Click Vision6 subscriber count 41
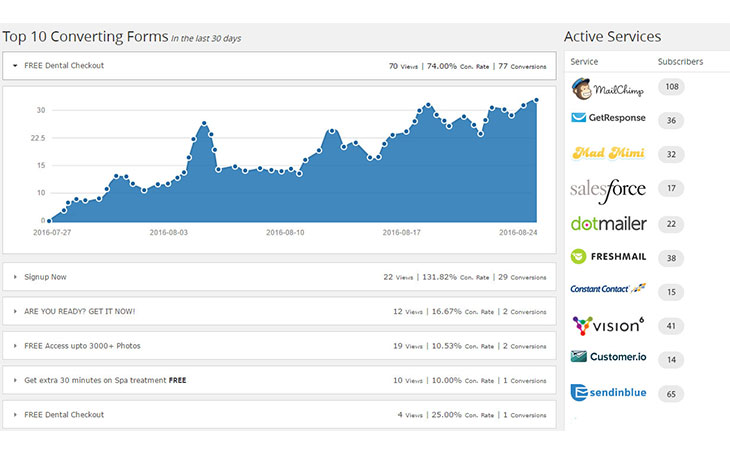730x457 pixels. (x=671, y=326)
